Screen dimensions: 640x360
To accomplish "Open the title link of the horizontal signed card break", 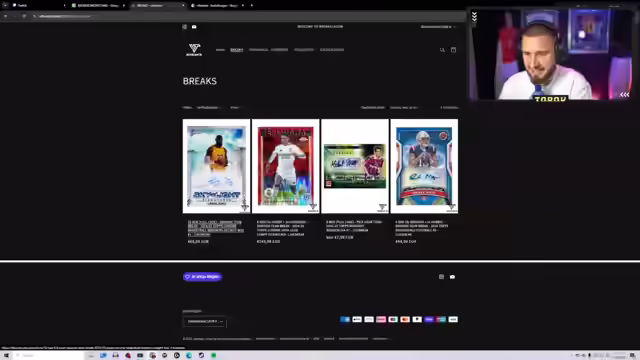I will [354, 226].
